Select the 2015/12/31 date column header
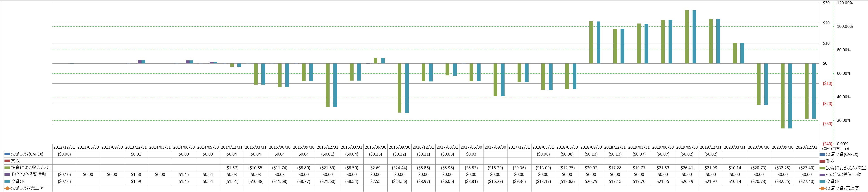Viewport: 868px width, 192px height. [328, 147]
